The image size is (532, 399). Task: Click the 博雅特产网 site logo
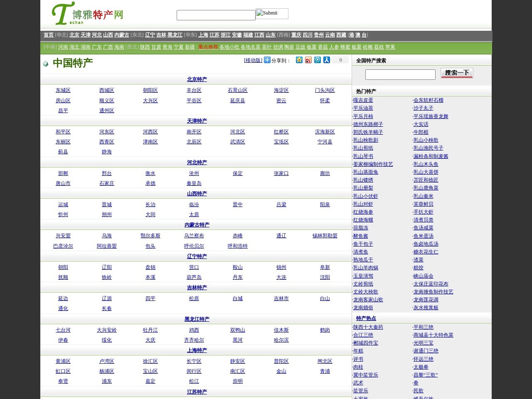click(88, 14)
